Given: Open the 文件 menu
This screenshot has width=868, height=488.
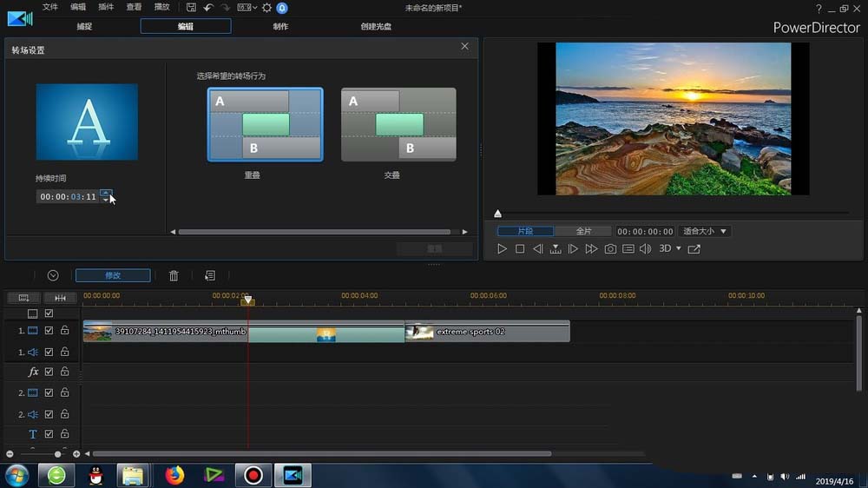Looking at the screenshot, I should [x=50, y=8].
